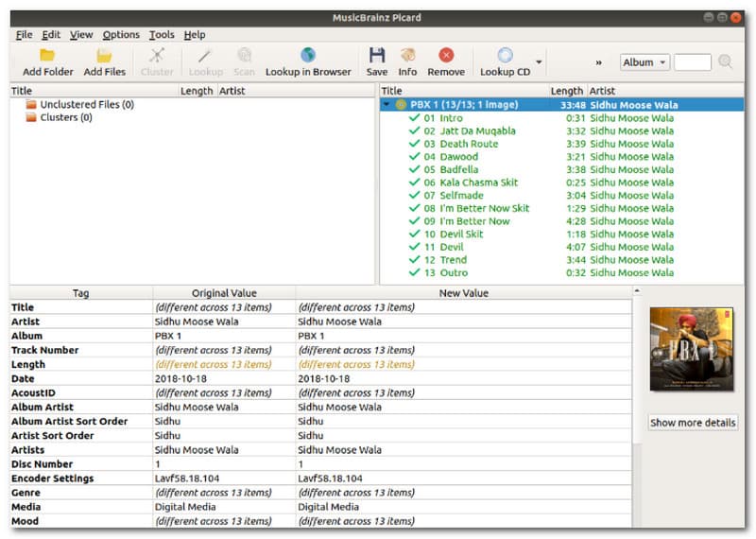Select track 09 I'm Better Now
Viewport: 756px width, 539px height.
coord(561,221)
